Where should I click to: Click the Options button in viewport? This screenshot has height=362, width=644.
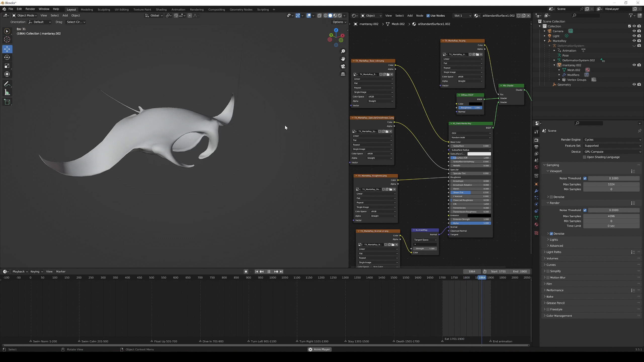click(339, 22)
